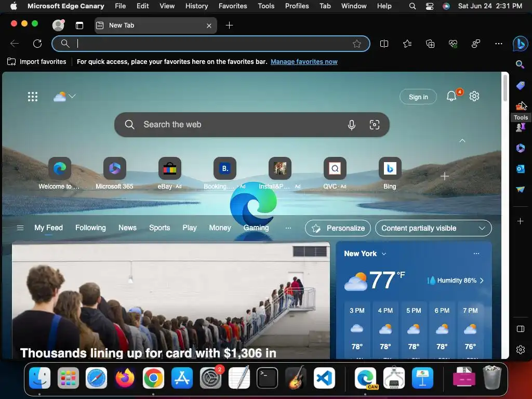Switch to the Following tab
Viewport: 532px width, 399px height.
pos(90,228)
